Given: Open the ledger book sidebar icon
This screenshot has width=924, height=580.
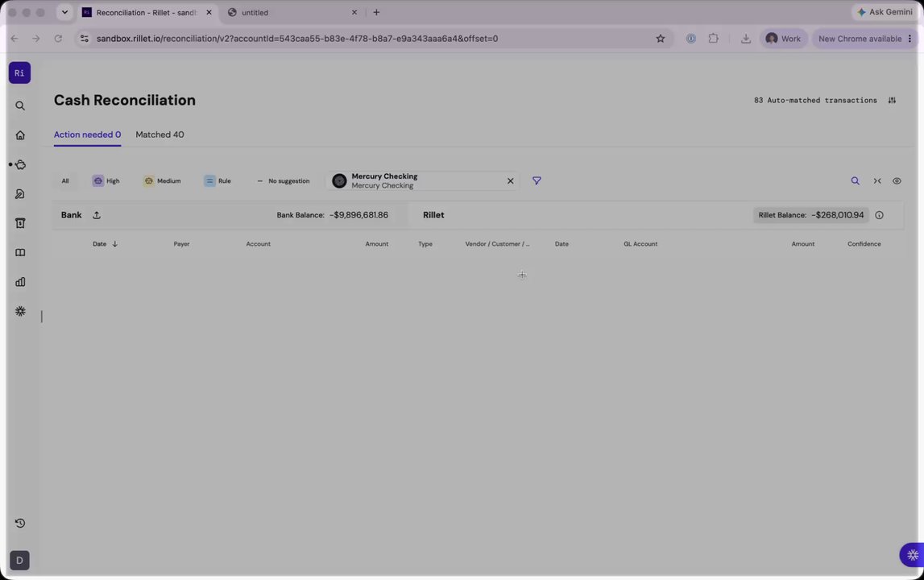Looking at the screenshot, I should tap(20, 252).
